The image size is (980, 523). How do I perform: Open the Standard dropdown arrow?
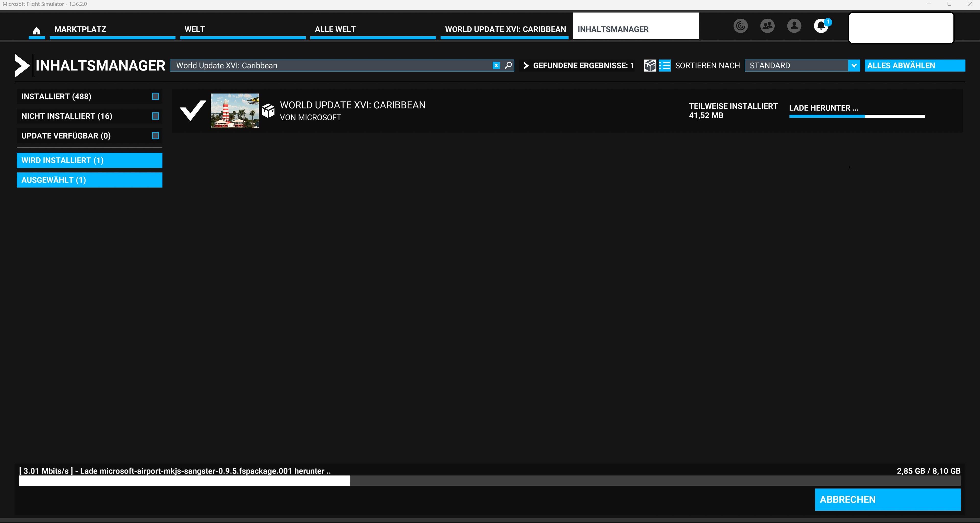click(854, 65)
